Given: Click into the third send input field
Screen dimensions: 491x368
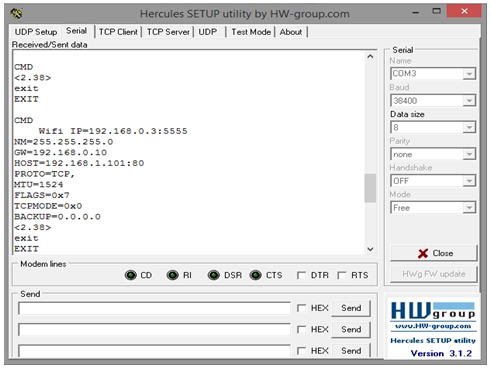Looking at the screenshot, I should tap(154, 351).
